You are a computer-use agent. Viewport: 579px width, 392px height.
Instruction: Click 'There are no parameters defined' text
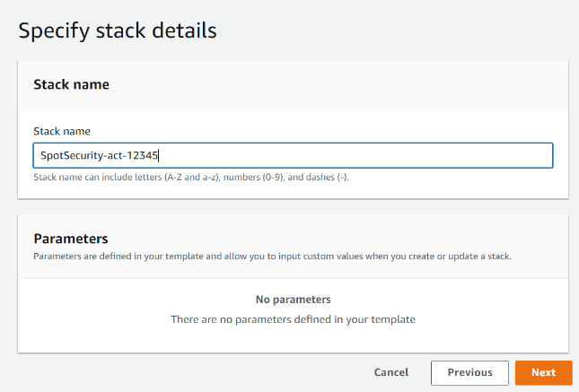point(293,318)
